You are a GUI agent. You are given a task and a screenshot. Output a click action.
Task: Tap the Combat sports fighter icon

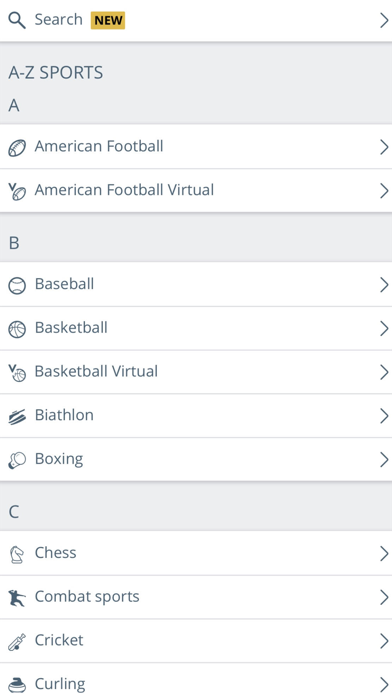(x=17, y=598)
